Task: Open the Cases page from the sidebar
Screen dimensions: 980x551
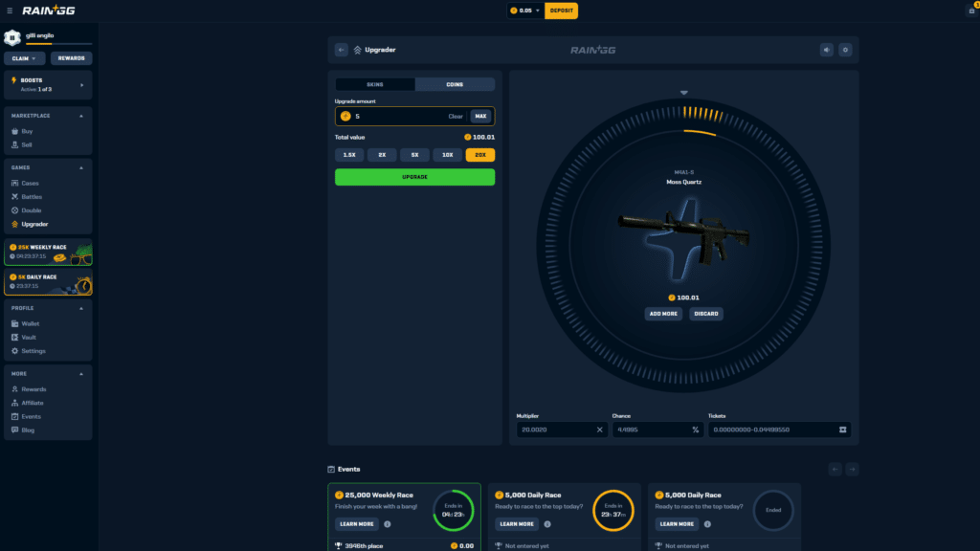Action: click(x=33, y=182)
